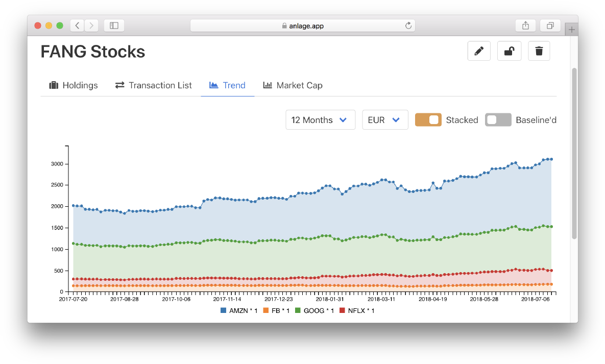605x364 pixels.
Task: Click the page reload arrow in address bar
Action: point(408,25)
